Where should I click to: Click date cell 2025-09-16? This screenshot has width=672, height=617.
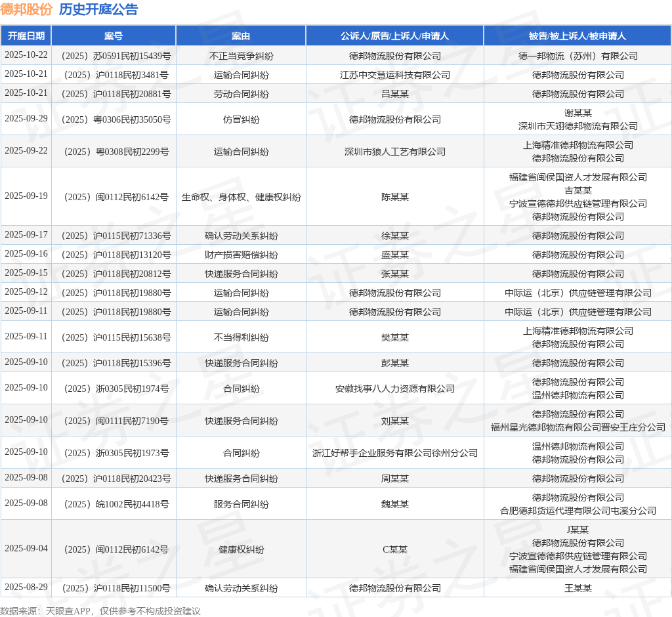click(26, 253)
